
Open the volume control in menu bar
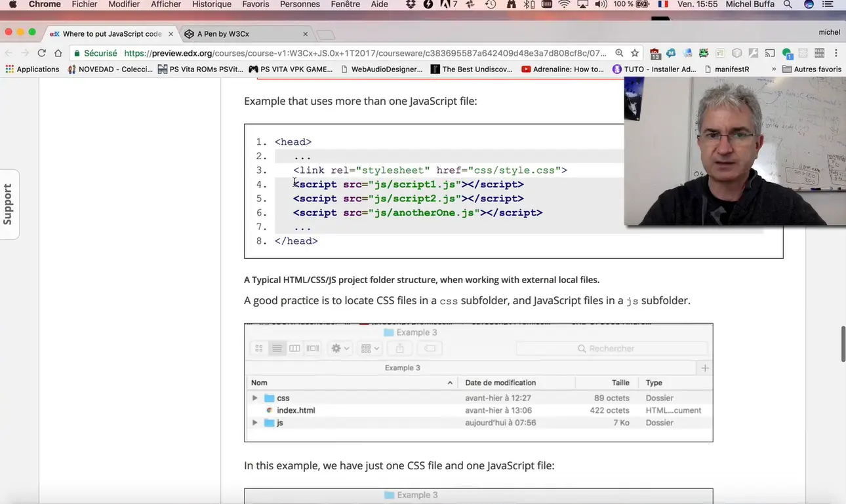pos(601,5)
